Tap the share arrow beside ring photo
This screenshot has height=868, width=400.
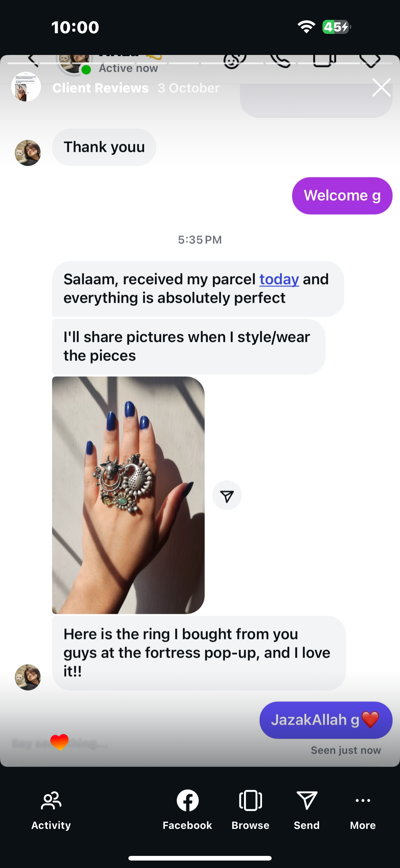(227, 495)
